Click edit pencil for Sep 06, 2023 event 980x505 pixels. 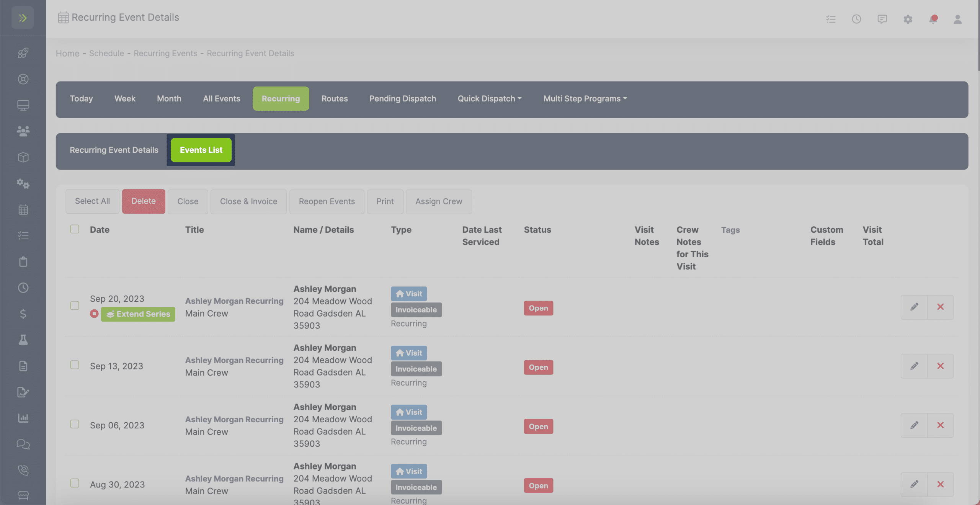point(914,425)
